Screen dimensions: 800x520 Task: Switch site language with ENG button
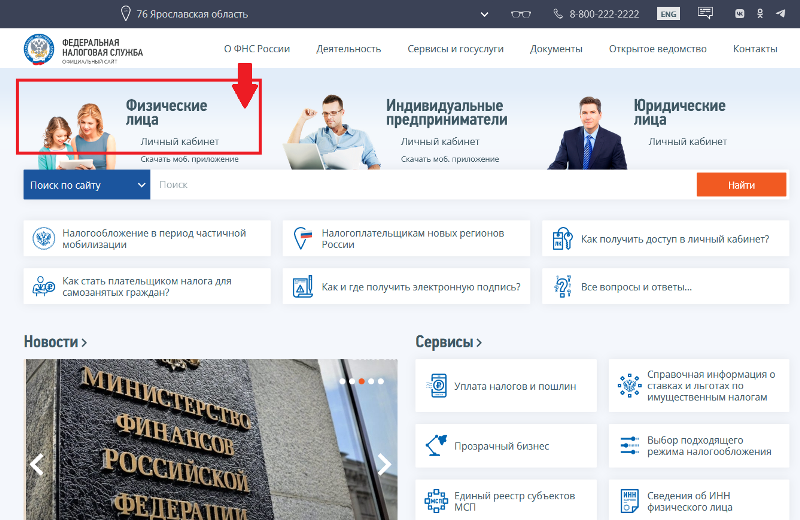point(668,14)
